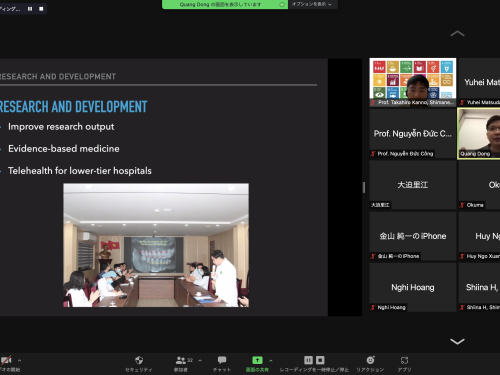
Task: Open video options caret beside camera
Action: tap(19, 360)
